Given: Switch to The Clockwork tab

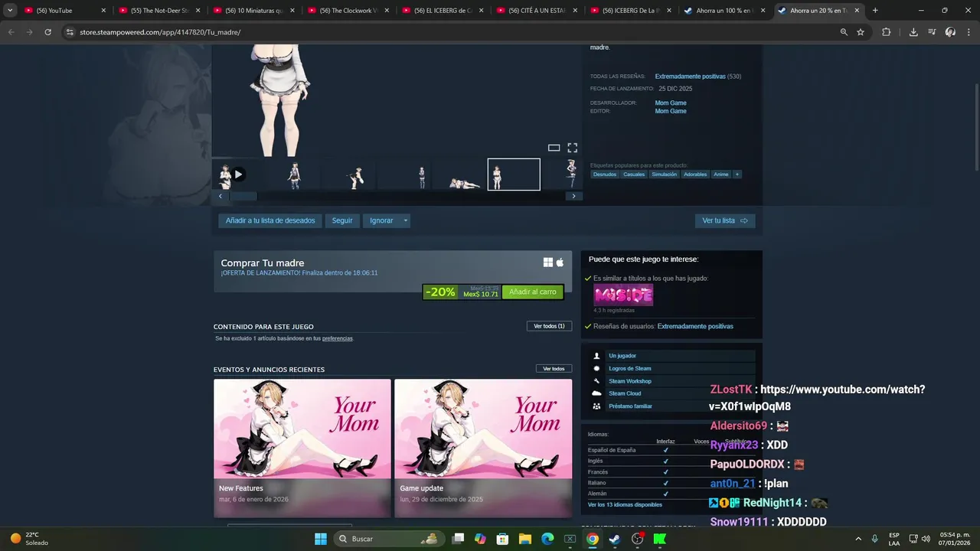Looking at the screenshot, I should click(349, 11).
